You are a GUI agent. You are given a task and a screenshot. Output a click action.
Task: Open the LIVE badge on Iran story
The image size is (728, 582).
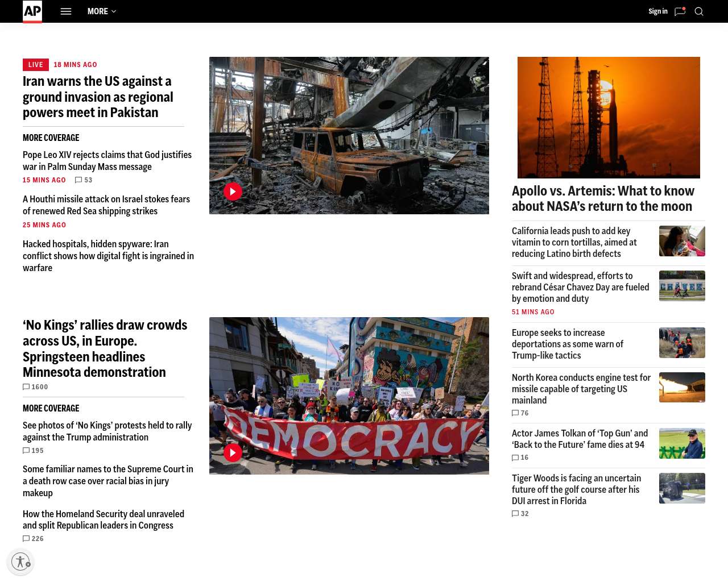point(35,65)
